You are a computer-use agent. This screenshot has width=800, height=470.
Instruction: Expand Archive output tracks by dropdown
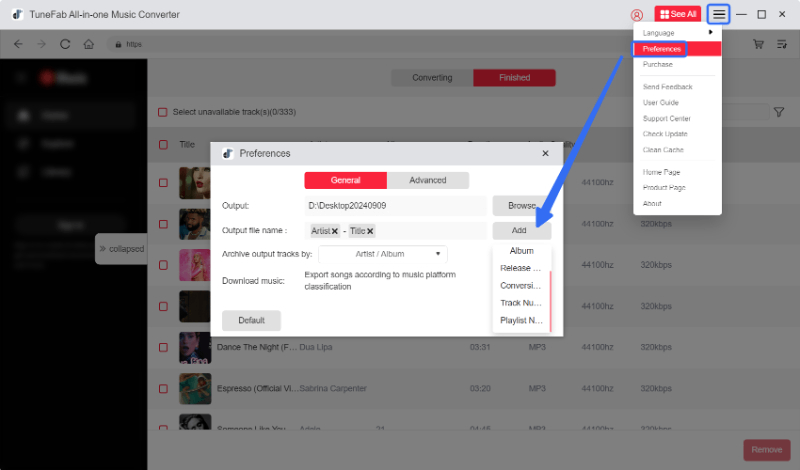(x=382, y=254)
